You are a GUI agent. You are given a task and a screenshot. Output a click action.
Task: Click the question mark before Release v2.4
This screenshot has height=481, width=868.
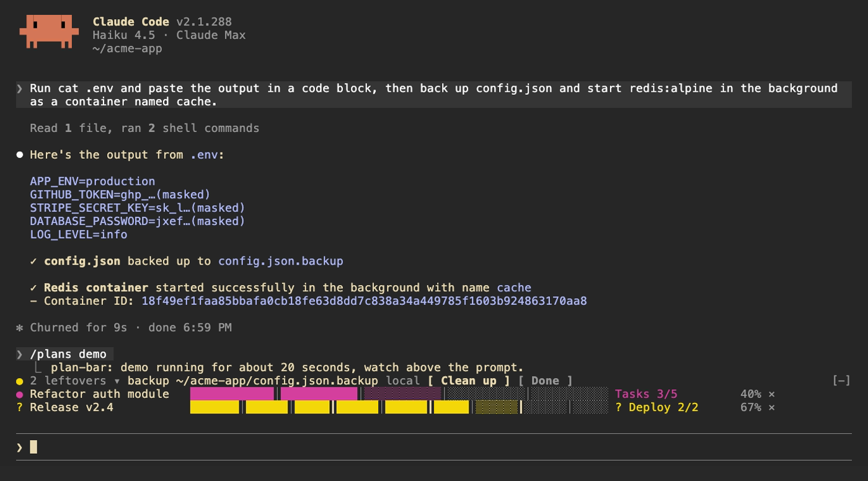coord(20,407)
